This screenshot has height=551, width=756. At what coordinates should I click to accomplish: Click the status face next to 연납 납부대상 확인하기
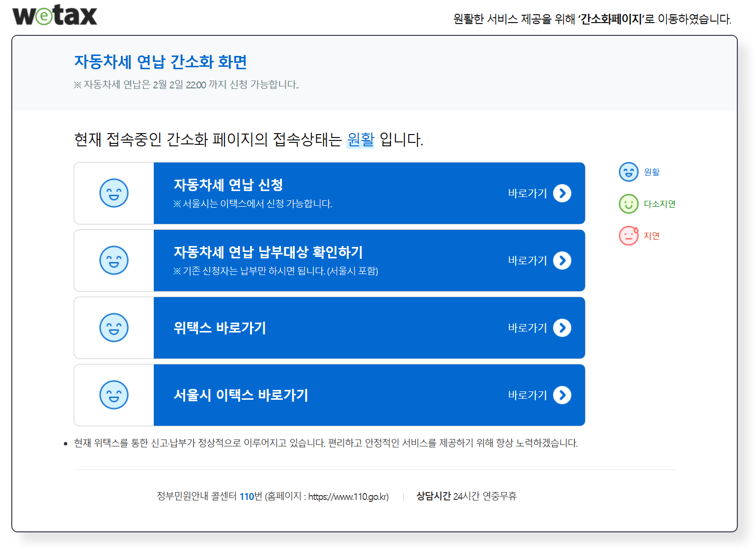tap(114, 260)
